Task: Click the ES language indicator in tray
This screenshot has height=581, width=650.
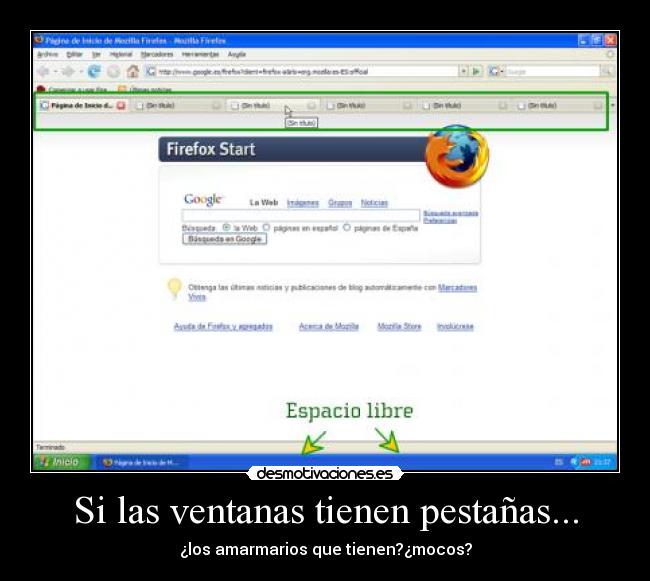Action: click(x=559, y=462)
